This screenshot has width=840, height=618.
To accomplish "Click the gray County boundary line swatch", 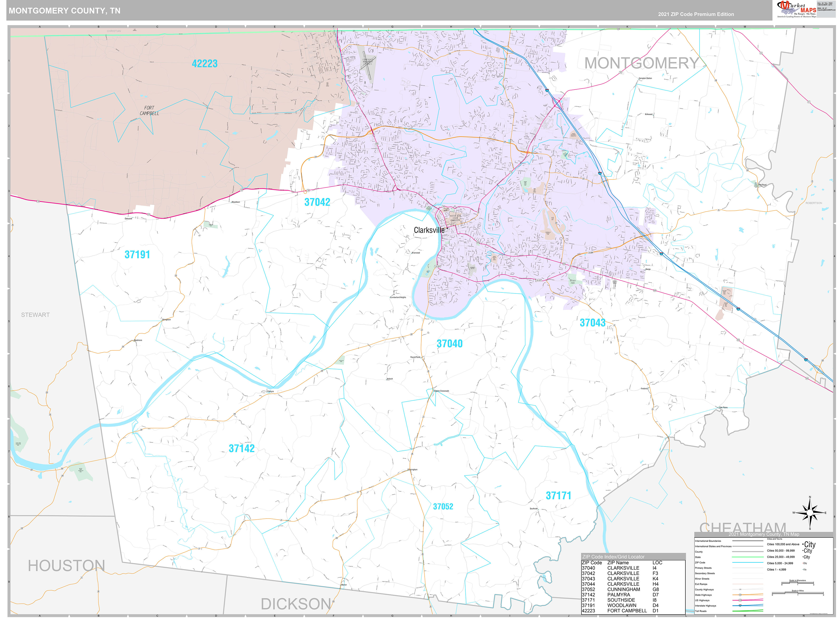I will (x=748, y=552).
